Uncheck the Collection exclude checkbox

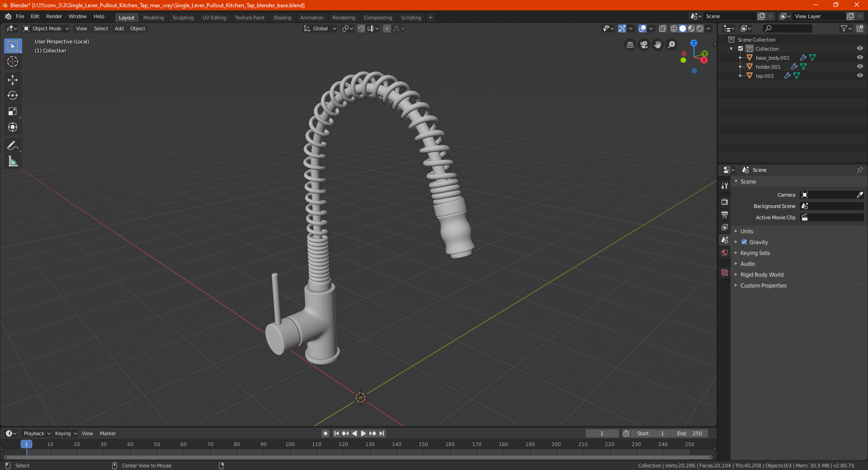(x=741, y=48)
